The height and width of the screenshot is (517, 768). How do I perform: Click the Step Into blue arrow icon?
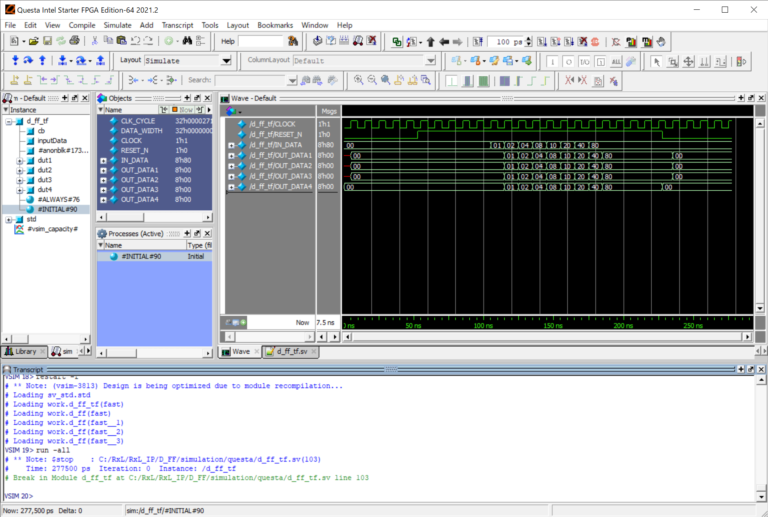tap(15, 60)
